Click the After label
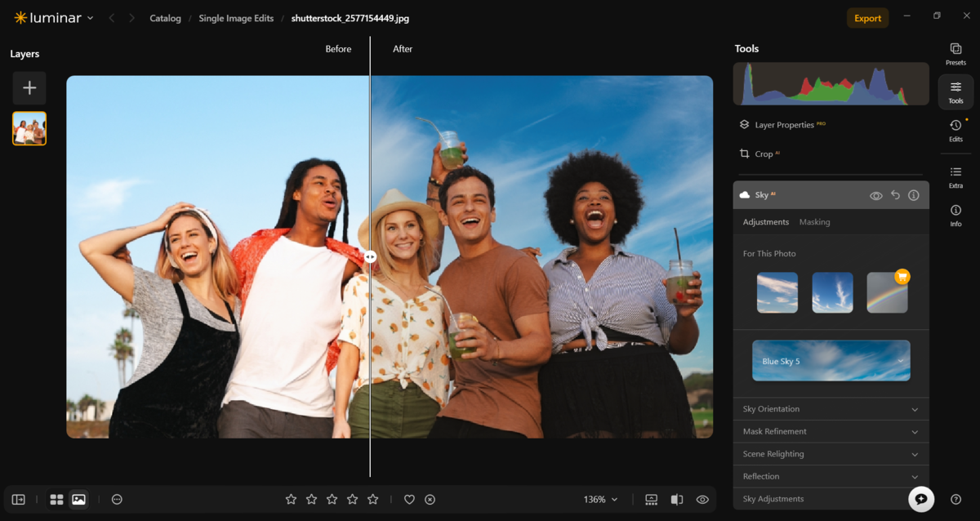Screen dimensions: 980x521 [403, 49]
